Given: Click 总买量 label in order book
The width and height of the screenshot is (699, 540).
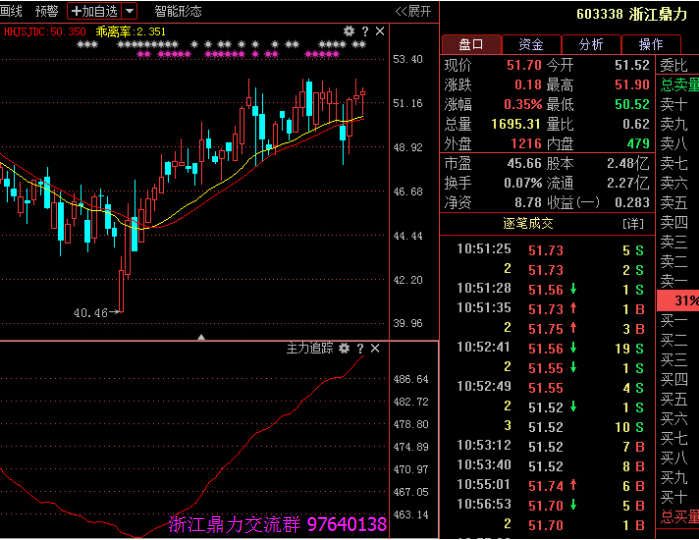Looking at the screenshot, I should coord(679,517).
